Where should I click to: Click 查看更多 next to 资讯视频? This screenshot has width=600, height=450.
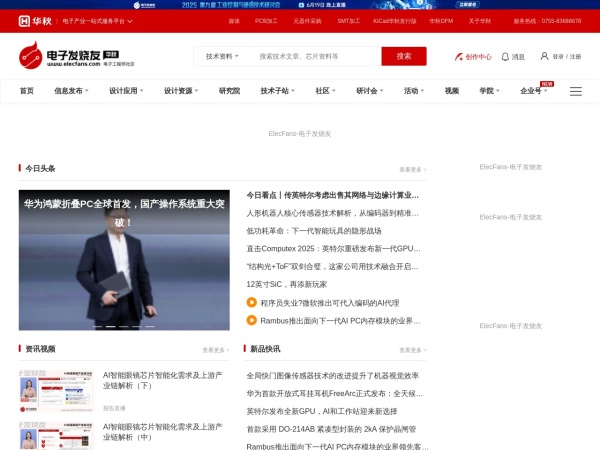[216, 350]
